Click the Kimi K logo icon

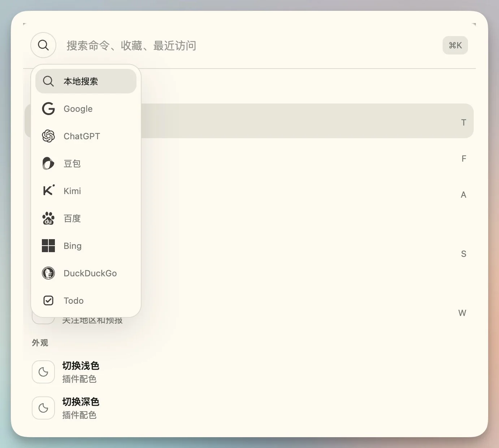pyautogui.click(x=48, y=190)
